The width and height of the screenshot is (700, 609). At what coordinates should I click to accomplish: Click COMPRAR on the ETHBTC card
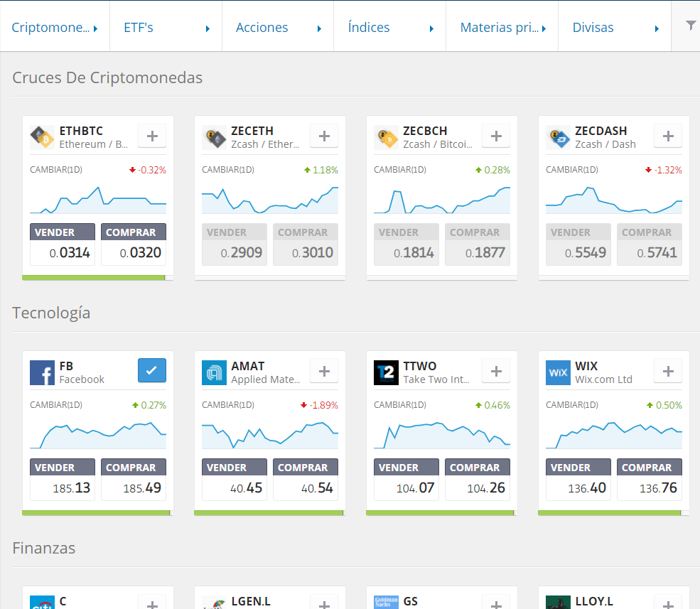pos(134,244)
